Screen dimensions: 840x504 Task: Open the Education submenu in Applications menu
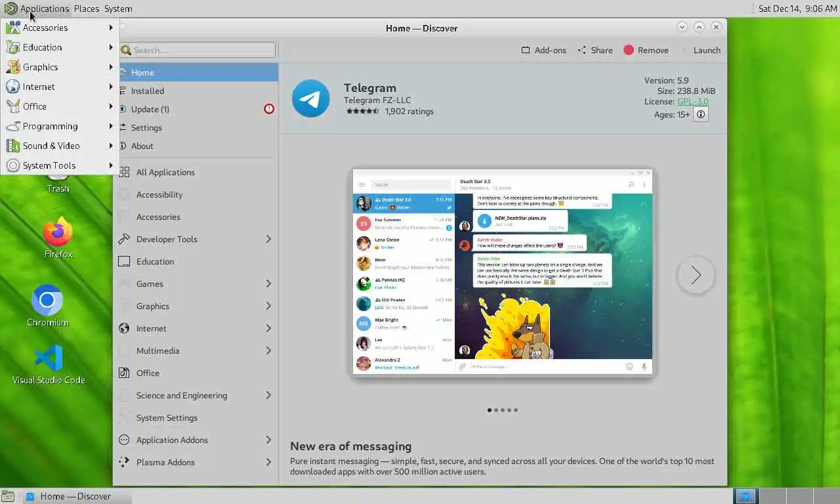point(60,47)
